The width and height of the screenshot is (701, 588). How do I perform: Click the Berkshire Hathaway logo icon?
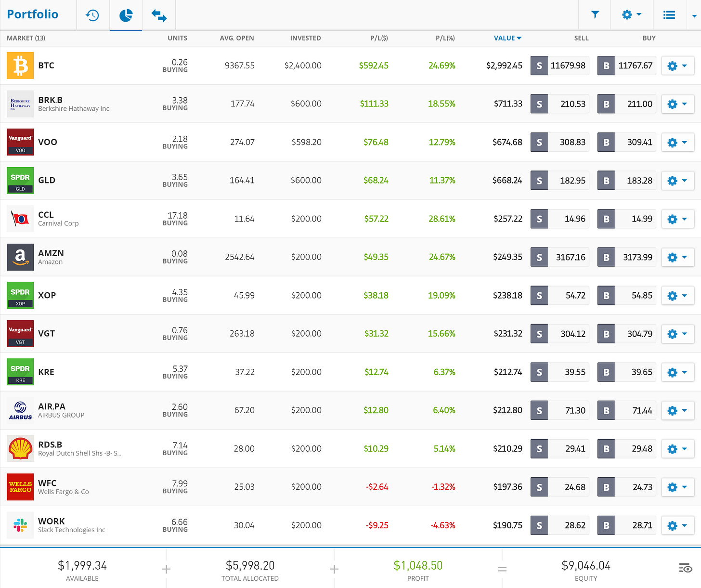coord(20,104)
